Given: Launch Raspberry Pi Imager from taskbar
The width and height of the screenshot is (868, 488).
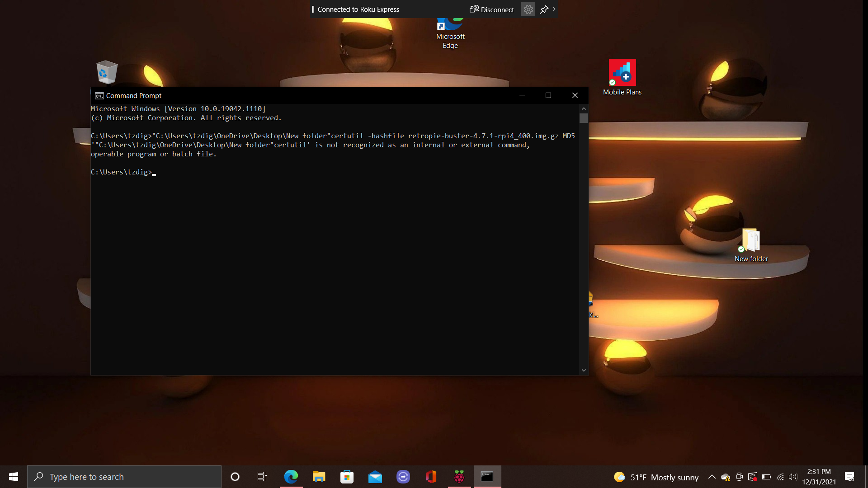Looking at the screenshot, I should 459,477.
